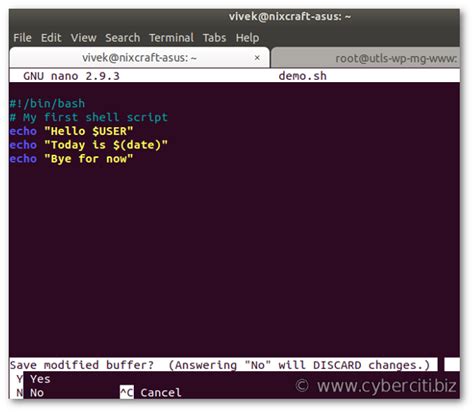Click the 'Save modified buffer?' prompt text

[82, 365]
